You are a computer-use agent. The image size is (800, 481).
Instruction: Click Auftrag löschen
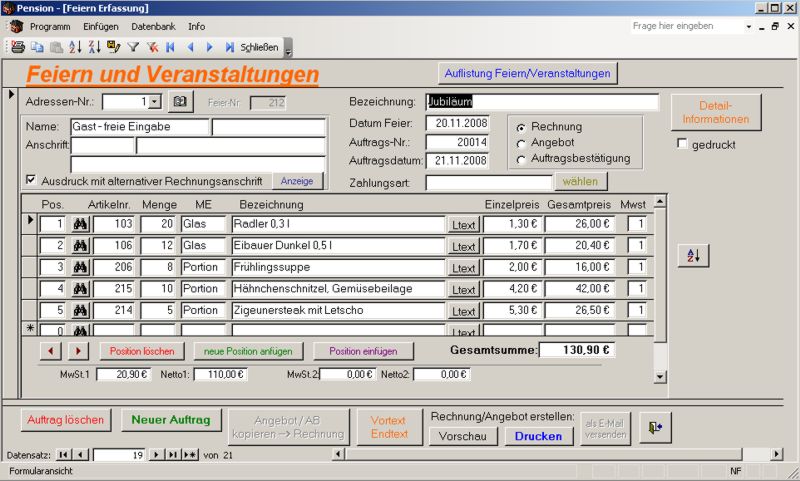[x=66, y=420]
